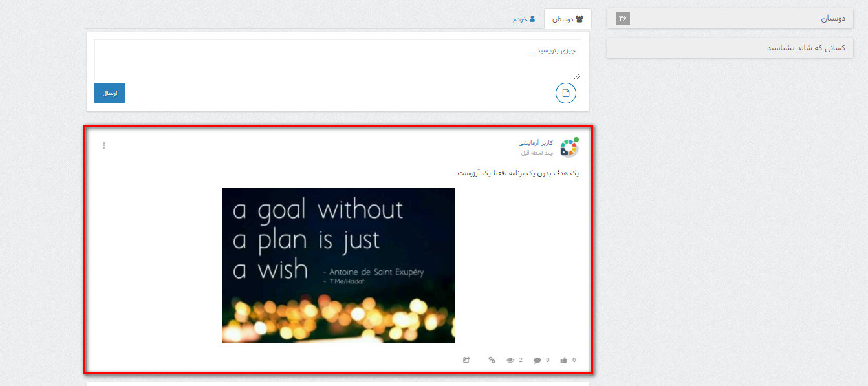This screenshot has height=386, width=868.
Task: Click the chain link icon under the post
Action: [492, 360]
